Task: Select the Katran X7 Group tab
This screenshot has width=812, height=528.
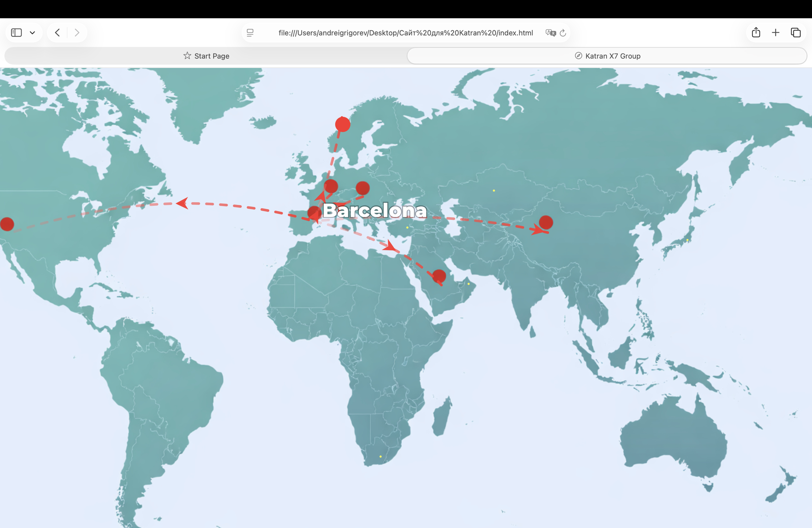Action: click(607, 56)
